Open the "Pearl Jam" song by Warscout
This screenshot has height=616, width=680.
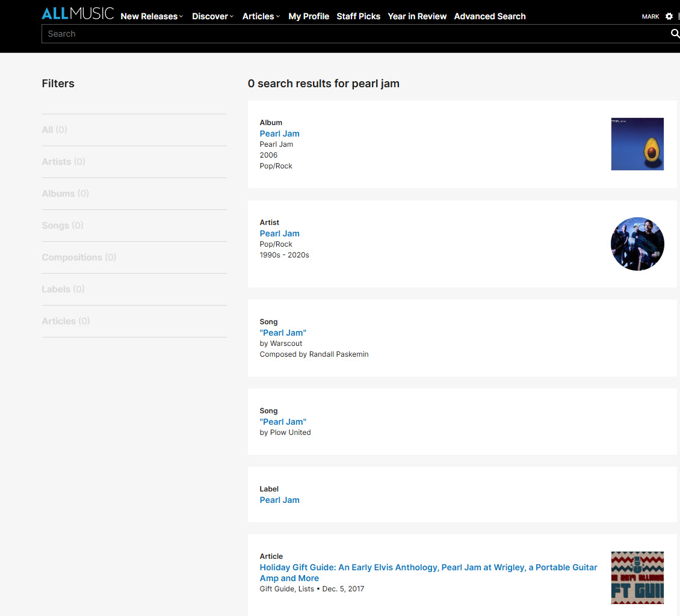pyautogui.click(x=283, y=333)
